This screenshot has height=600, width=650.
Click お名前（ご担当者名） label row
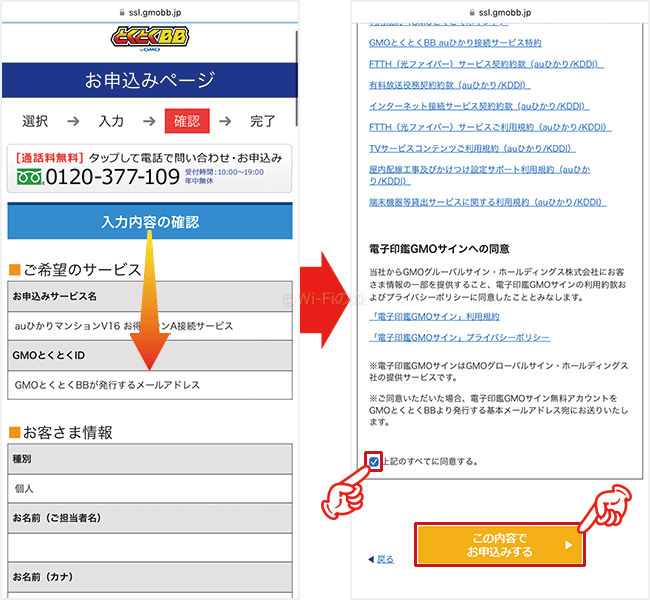150,518
